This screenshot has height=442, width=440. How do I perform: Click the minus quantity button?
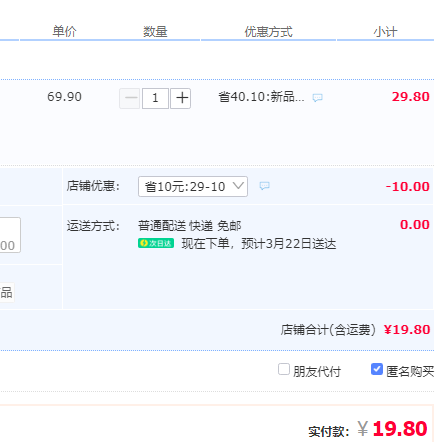pyautogui.click(x=130, y=98)
